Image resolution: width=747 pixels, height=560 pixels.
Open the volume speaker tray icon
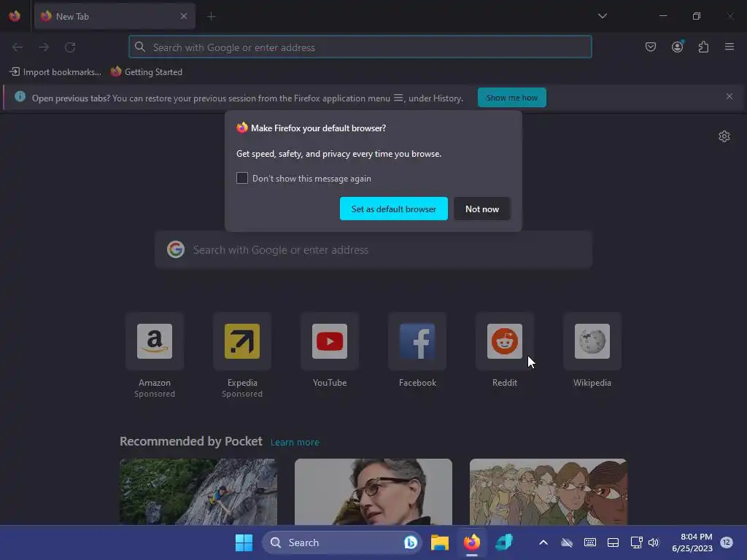[x=654, y=542]
